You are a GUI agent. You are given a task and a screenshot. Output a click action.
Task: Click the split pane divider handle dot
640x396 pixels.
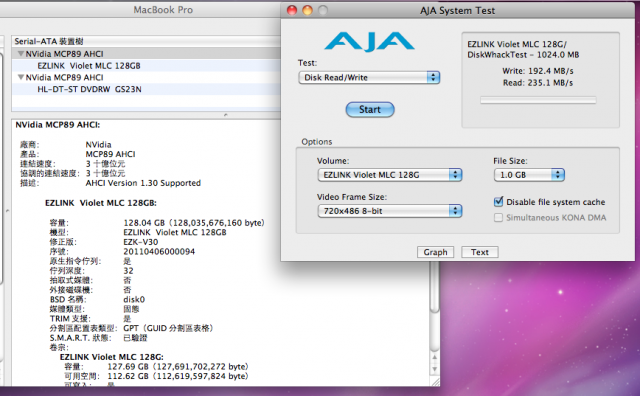point(226,115)
